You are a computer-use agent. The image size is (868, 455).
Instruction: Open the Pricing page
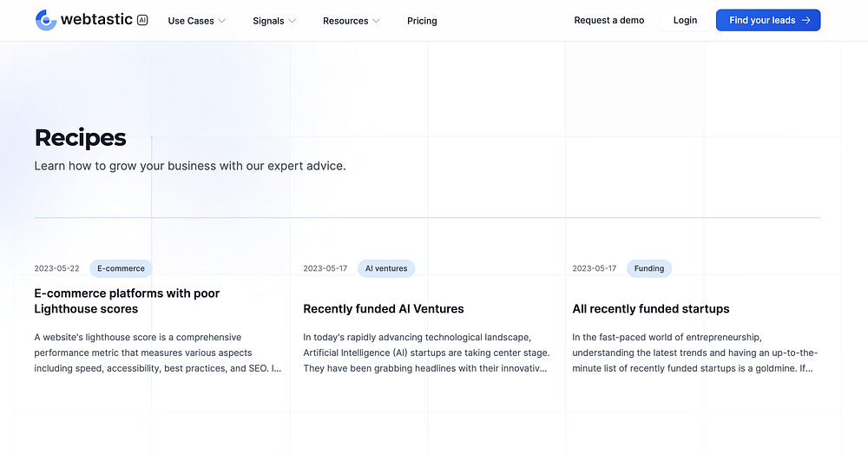pyautogui.click(x=422, y=21)
